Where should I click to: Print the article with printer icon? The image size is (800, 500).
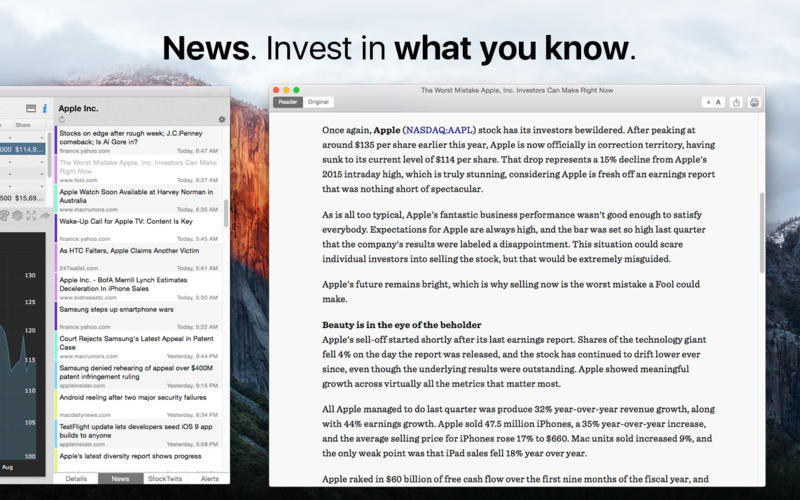(754, 103)
